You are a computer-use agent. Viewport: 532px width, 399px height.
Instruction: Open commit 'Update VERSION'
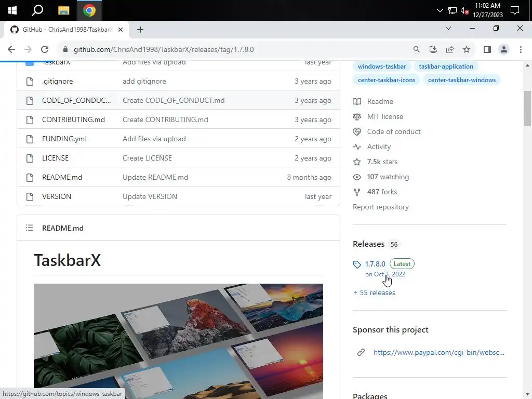tap(150, 196)
